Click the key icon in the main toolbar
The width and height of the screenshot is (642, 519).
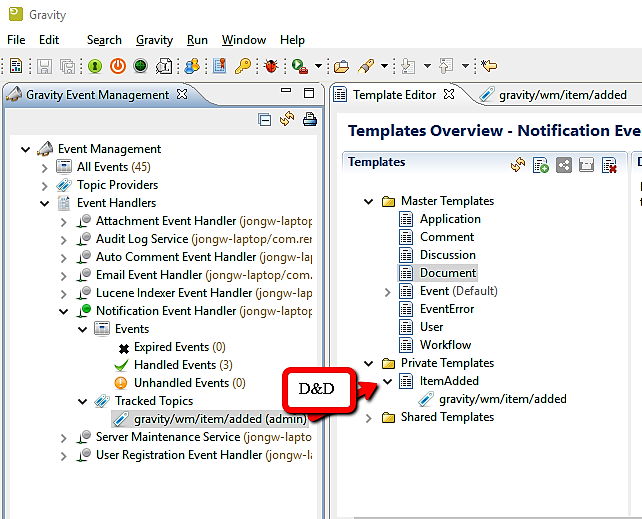[243, 66]
